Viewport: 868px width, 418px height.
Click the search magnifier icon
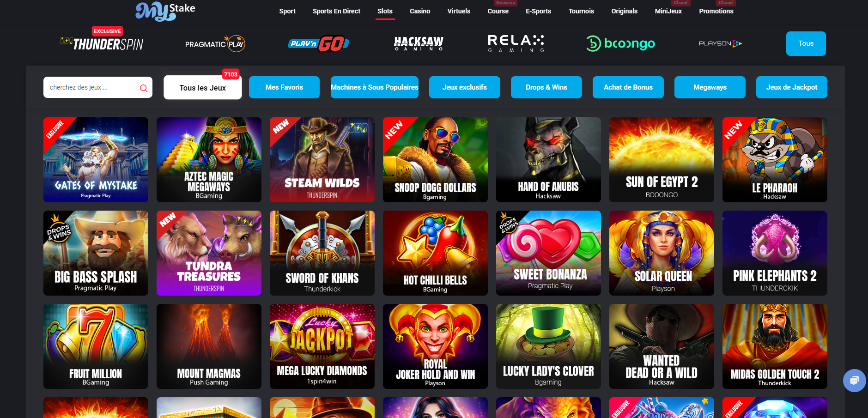point(144,88)
